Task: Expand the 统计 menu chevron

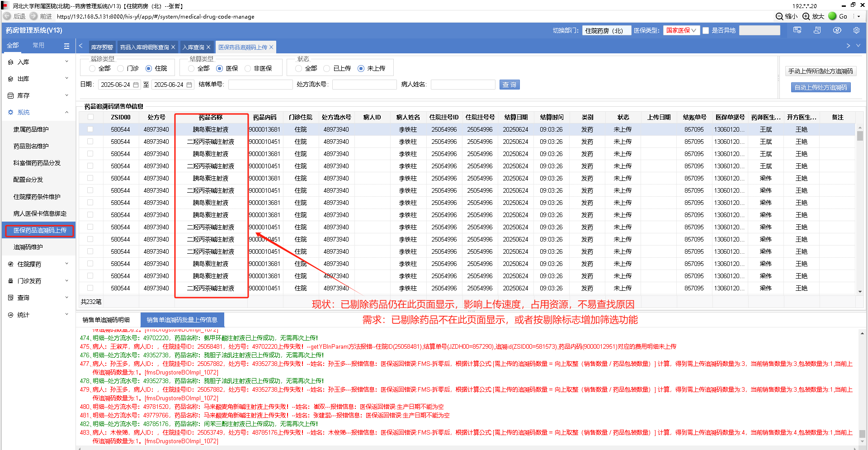Action: [x=67, y=314]
